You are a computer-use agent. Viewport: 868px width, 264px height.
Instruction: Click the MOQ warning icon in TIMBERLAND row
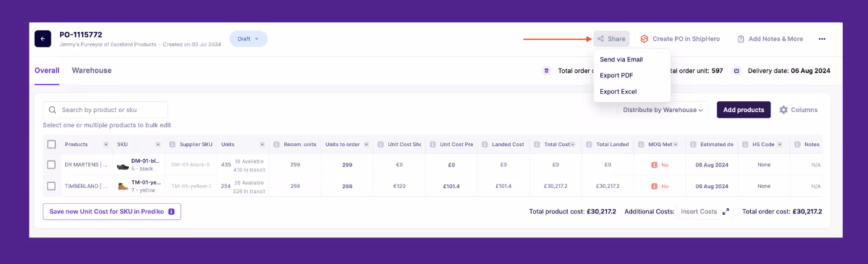654,186
